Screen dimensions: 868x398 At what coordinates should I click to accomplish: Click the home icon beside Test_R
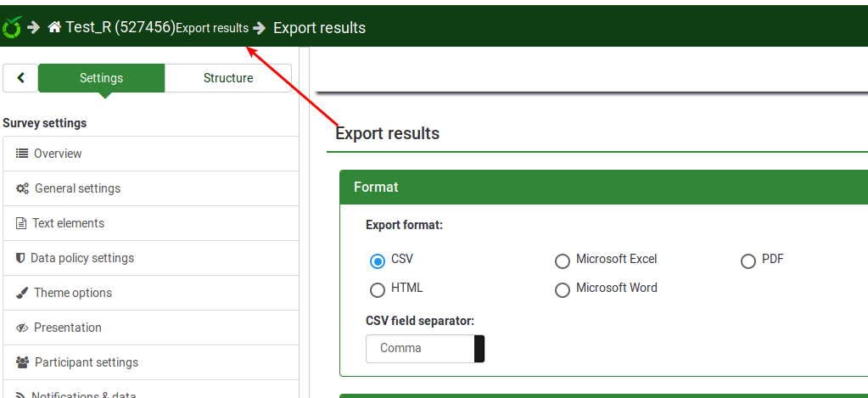coord(55,28)
